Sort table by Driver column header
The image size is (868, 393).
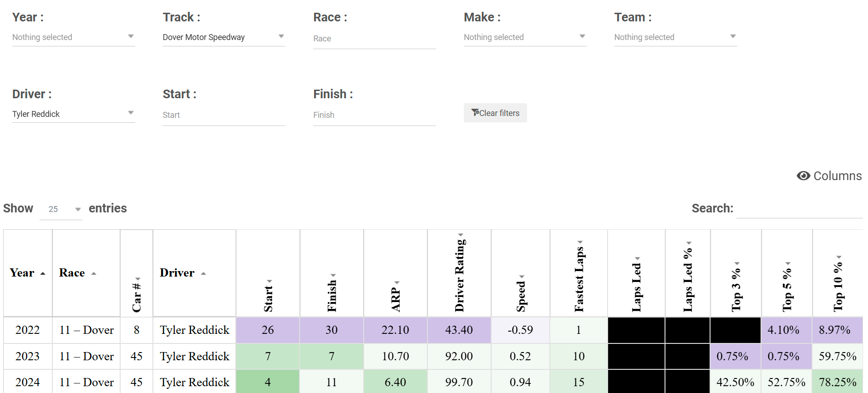[x=194, y=273]
